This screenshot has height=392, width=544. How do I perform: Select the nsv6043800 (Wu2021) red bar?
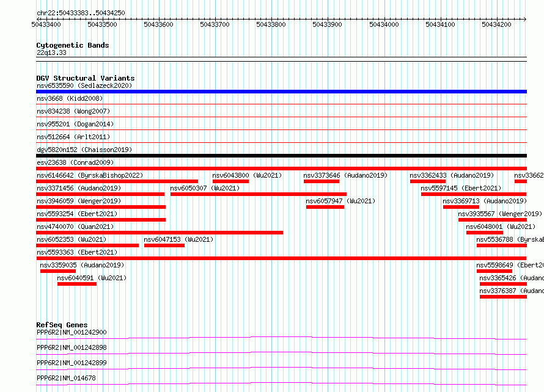[230, 181]
